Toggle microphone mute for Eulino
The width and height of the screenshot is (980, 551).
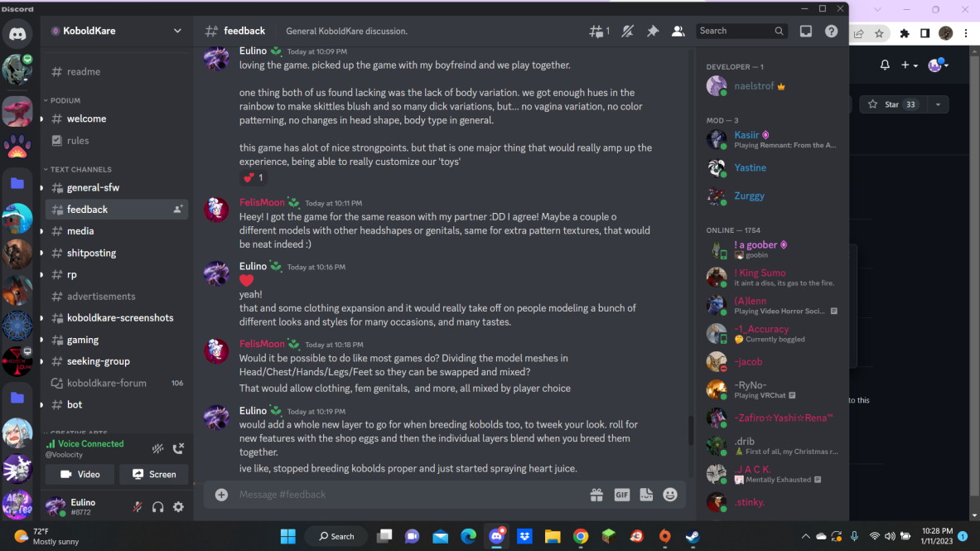(x=138, y=507)
